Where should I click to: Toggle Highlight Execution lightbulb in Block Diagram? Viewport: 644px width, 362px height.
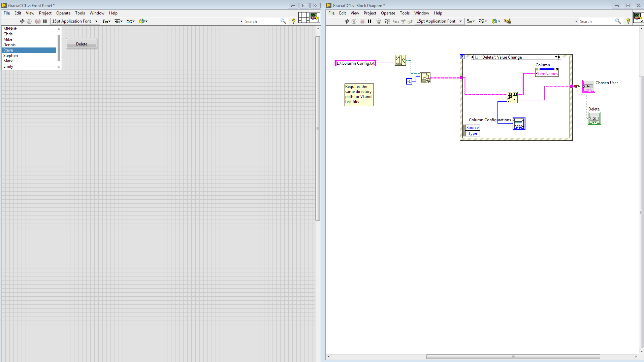pos(379,21)
